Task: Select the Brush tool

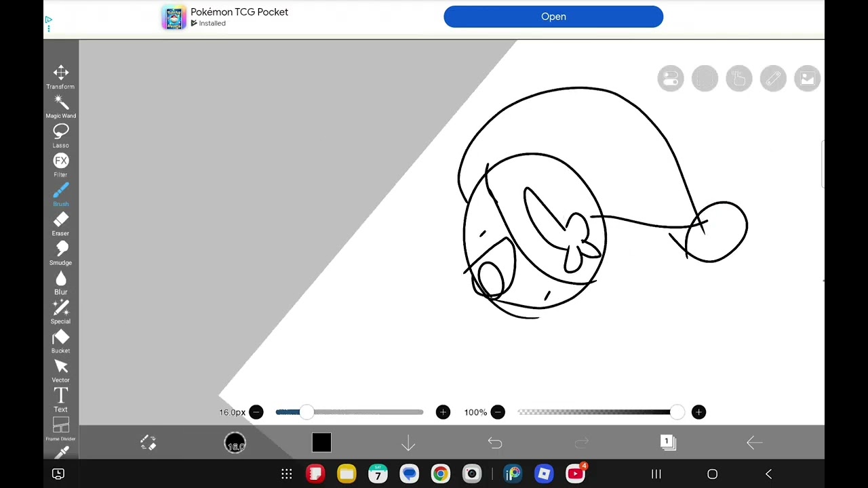Action: (x=60, y=195)
